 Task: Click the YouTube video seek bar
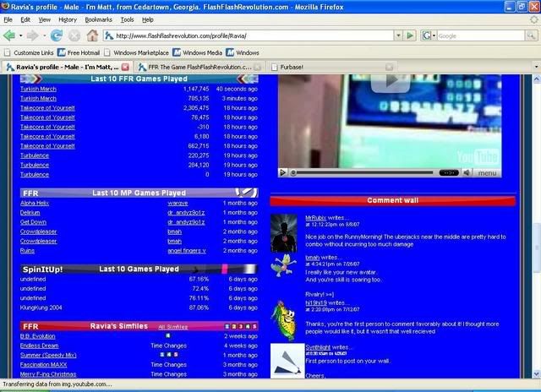point(363,172)
